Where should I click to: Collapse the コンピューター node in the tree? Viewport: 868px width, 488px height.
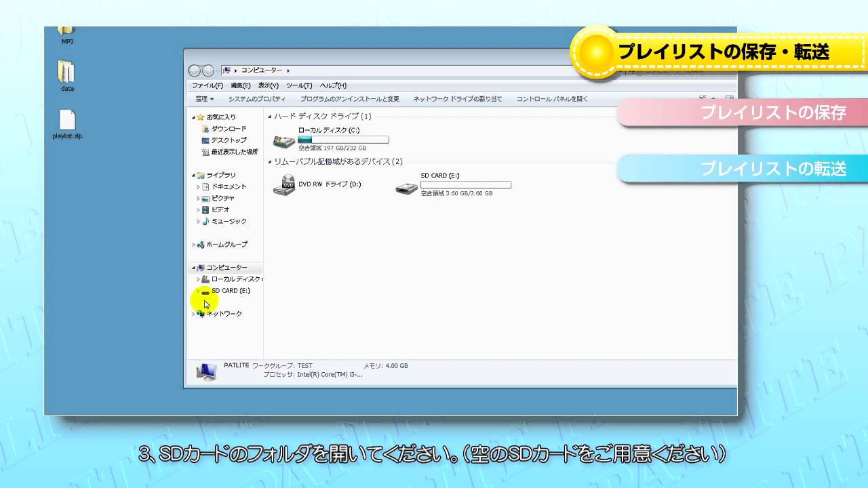click(x=193, y=268)
